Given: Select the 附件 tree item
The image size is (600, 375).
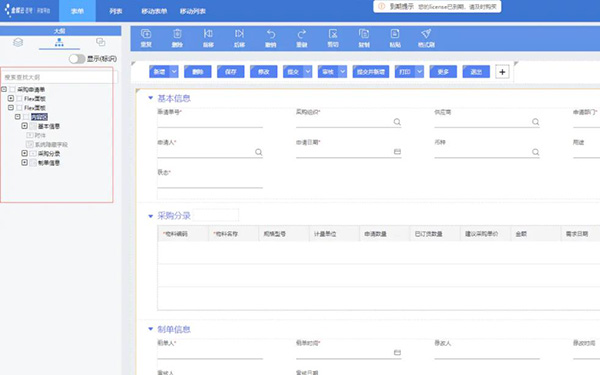Looking at the screenshot, I should (x=40, y=135).
